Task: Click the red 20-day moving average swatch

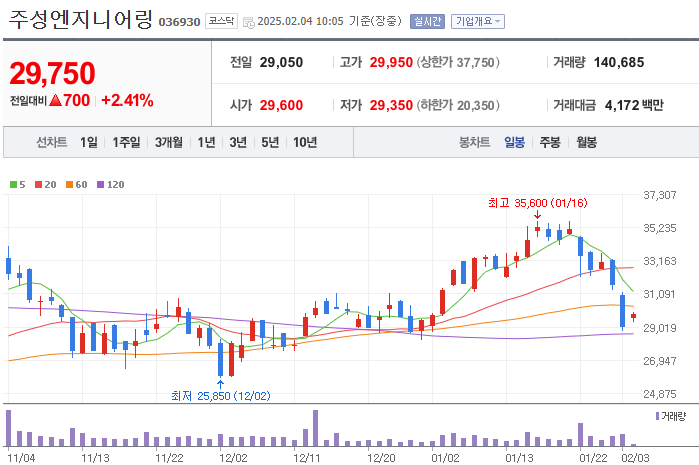Action: pyautogui.click(x=38, y=185)
